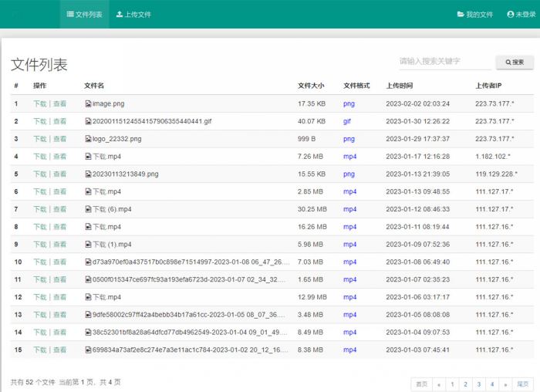Click 未登录 user status link
Image resolution: width=540 pixels, height=392 pixels.
point(521,14)
